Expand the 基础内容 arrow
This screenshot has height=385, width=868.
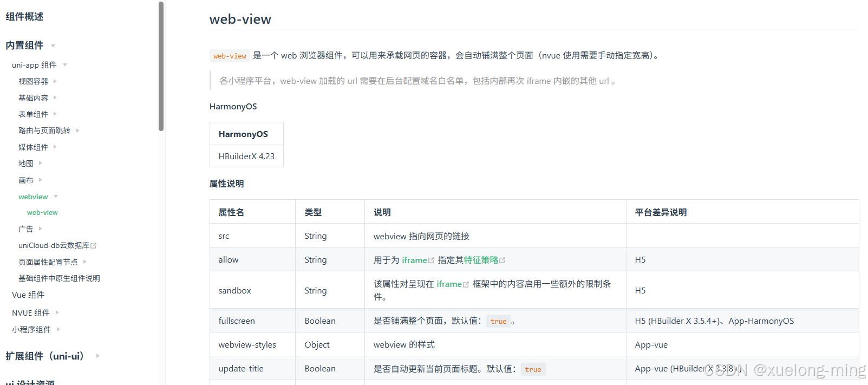[x=55, y=98]
